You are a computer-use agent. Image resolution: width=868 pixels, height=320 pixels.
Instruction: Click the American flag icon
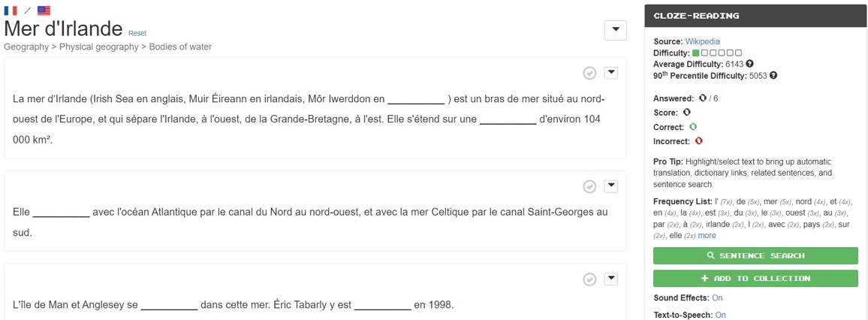coord(44,11)
